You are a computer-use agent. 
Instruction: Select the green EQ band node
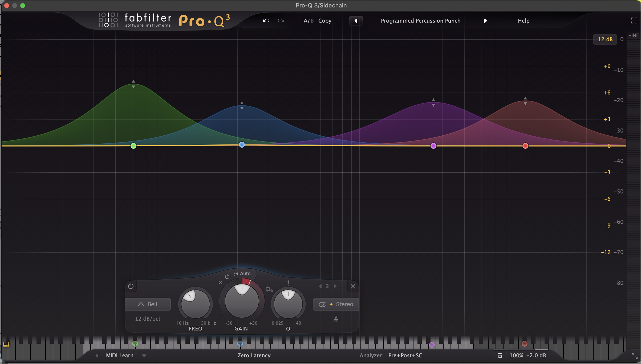[x=133, y=146]
